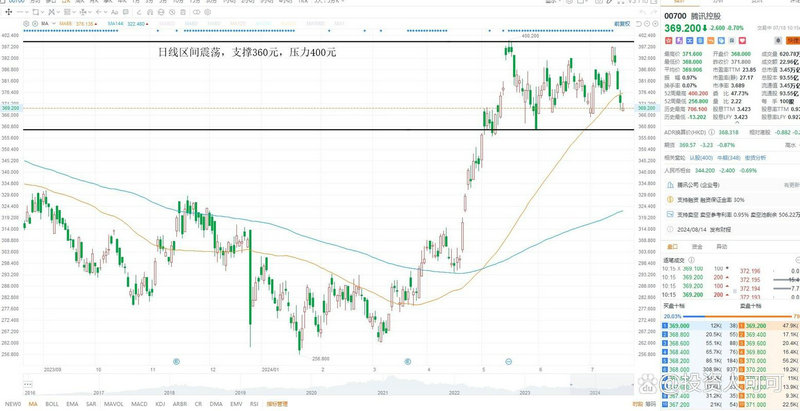The width and height of the screenshot is (800, 411).
Task: Open 指标管理 indicator management
Action: coord(278,404)
